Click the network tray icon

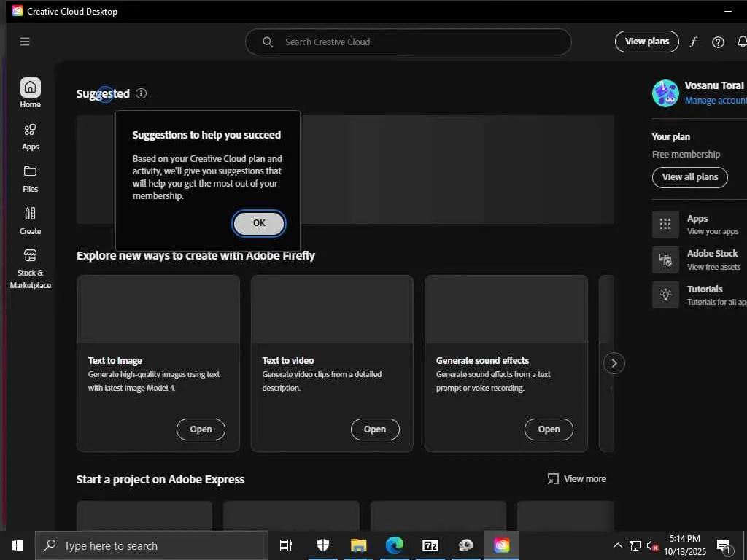click(x=635, y=545)
